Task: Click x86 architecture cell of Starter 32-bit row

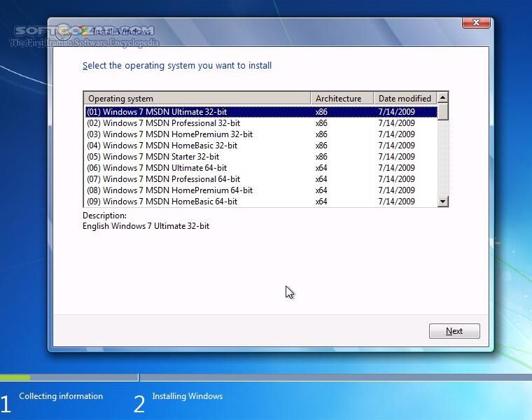Action: click(x=321, y=157)
